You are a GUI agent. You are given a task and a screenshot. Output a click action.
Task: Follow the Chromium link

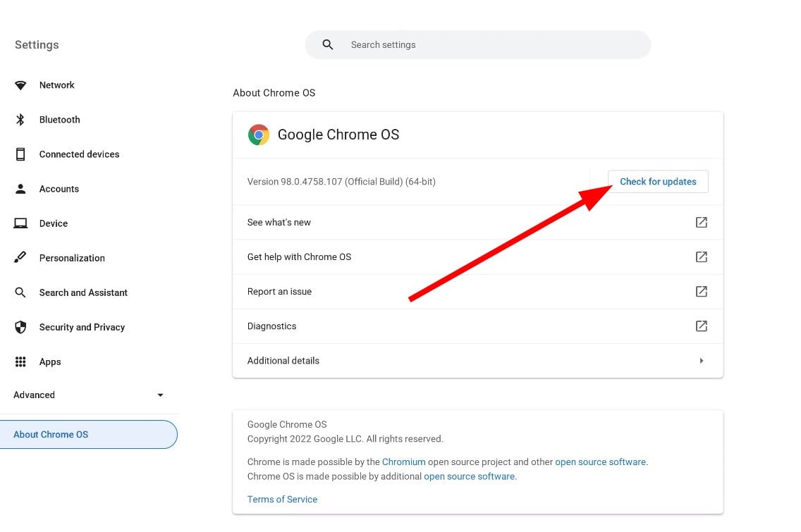coord(403,462)
